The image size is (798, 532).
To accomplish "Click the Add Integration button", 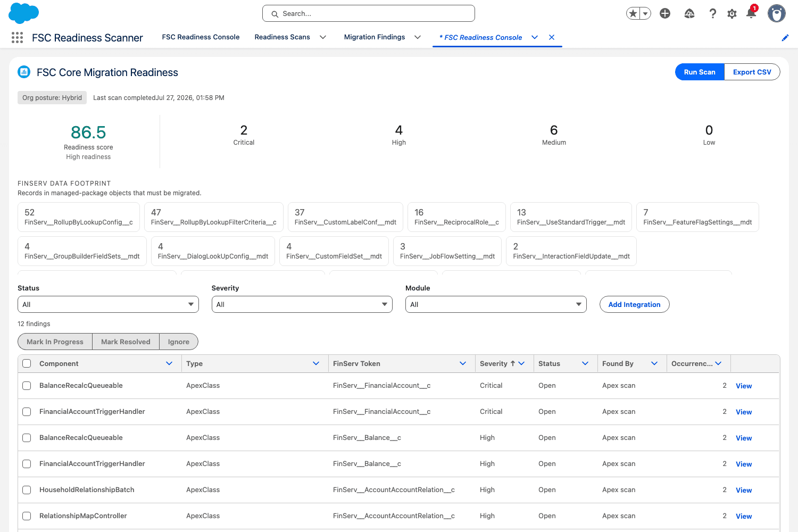I will click(x=634, y=304).
